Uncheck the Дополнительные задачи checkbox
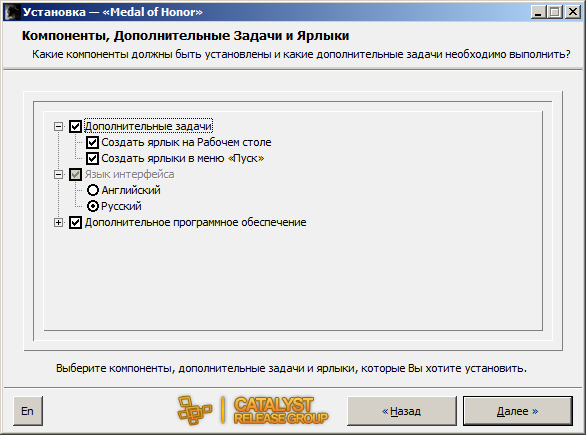This screenshot has width=586, height=435. point(75,126)
